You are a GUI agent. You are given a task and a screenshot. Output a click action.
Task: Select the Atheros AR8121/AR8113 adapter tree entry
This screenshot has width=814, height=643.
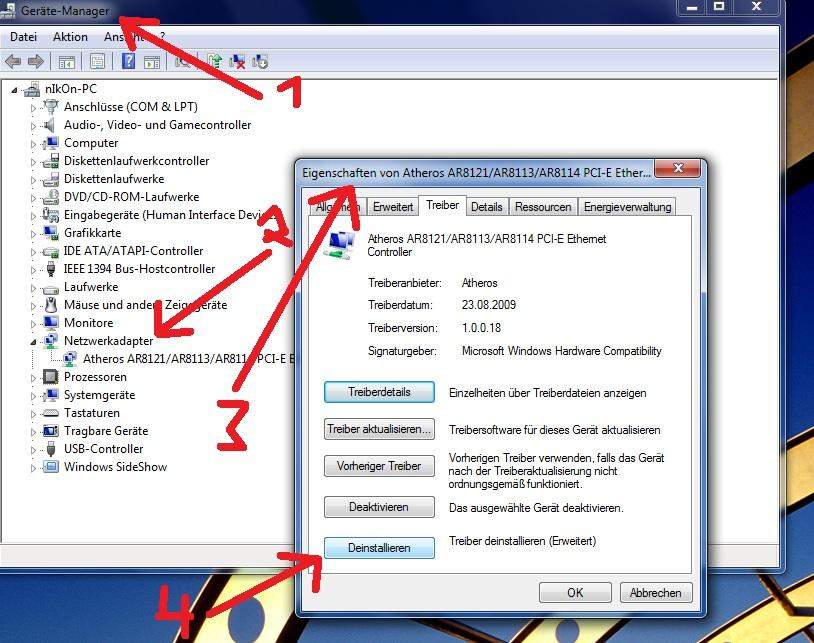tap(188, 359)
